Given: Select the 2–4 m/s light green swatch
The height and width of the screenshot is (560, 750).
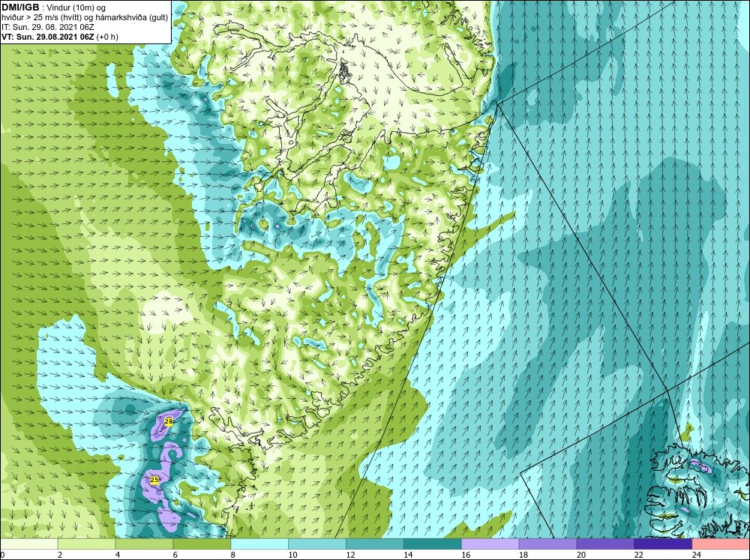Looking at the screenshot, I should click(x=86, y=544).
